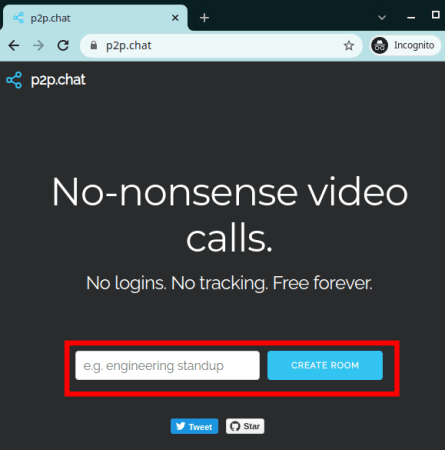View site info via the padlock icon

click(94, 45)
